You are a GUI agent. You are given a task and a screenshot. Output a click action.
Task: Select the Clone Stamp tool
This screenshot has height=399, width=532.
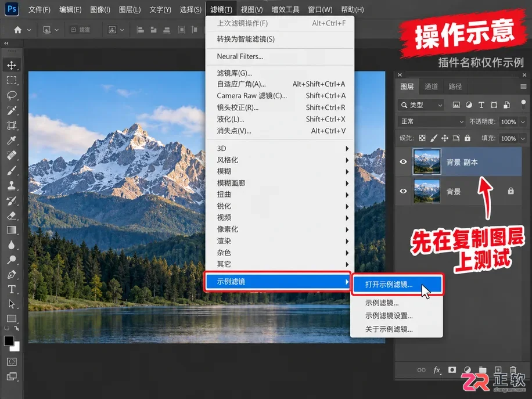pyautogui.click(x=12, y=185)
